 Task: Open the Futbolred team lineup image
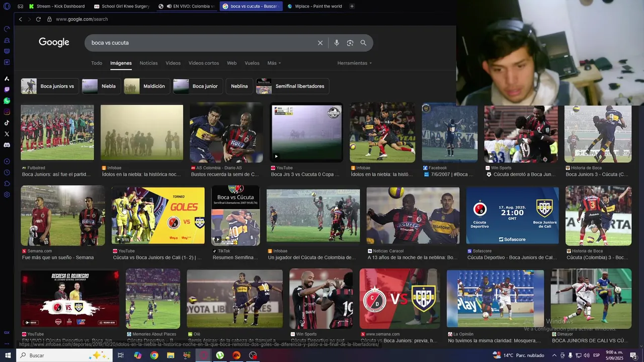[x=57, y=133]
